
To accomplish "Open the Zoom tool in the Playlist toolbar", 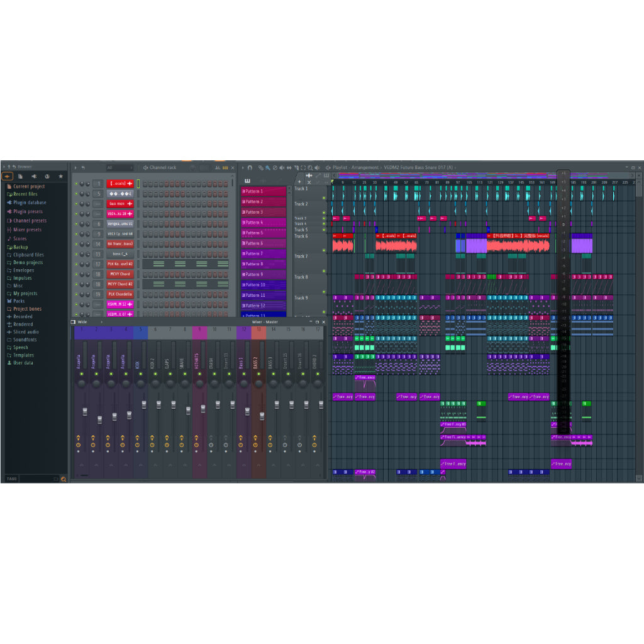I will pyautogui.click(x=311, y=168).
